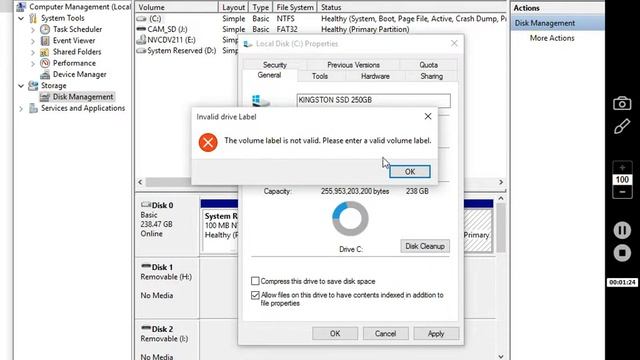The image size is (640, 360).
Task: Click the File System column header
Action: [x=295, y=7]
